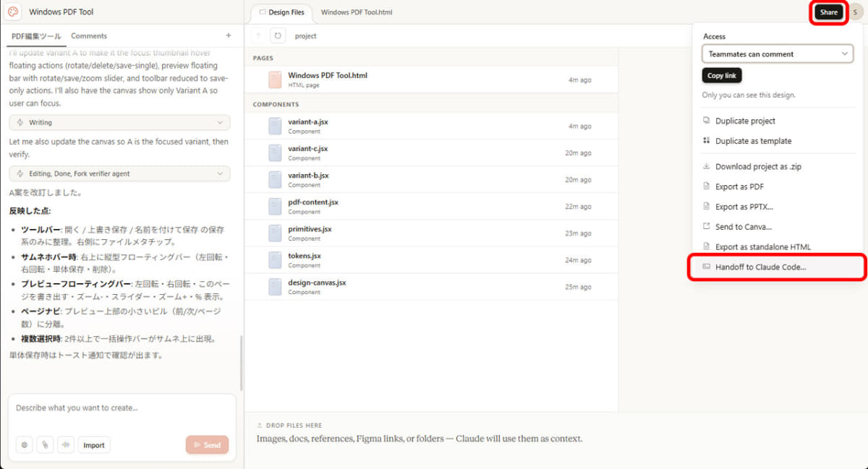Click the Windows PDF Tool.html page icon
The height and width of the screenshot is (469, 868).
pos(275,79)
